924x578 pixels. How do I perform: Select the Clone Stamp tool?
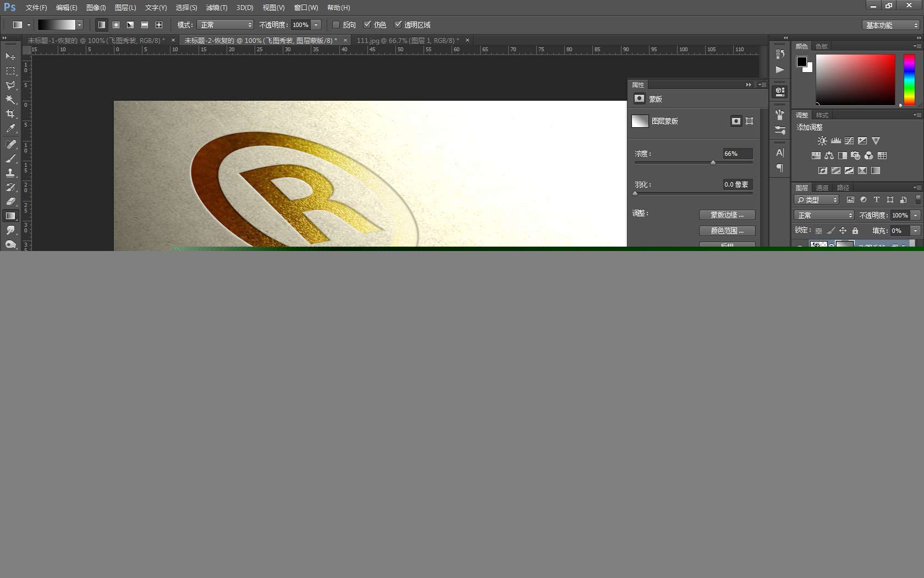(x=10, y=173)
